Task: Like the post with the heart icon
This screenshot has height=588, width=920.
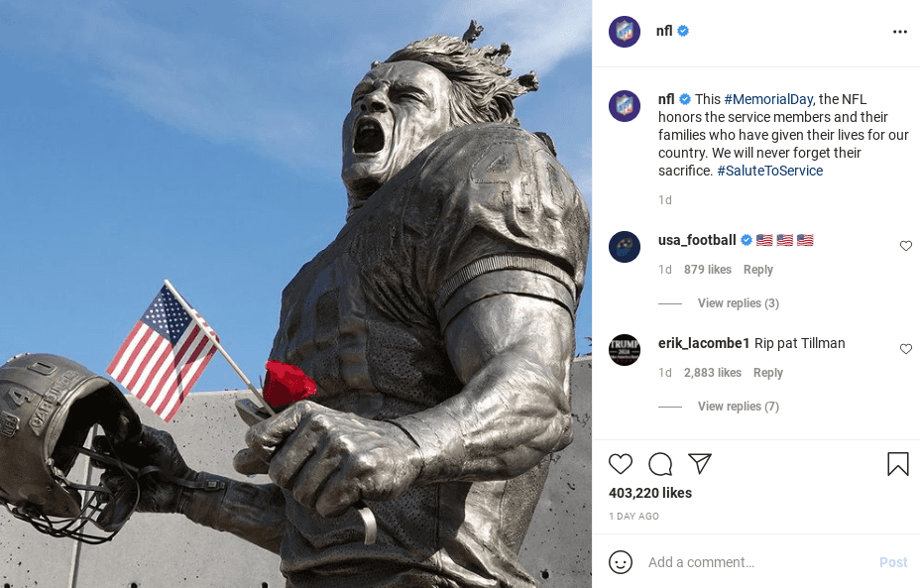Action: [x=621, y=464]
